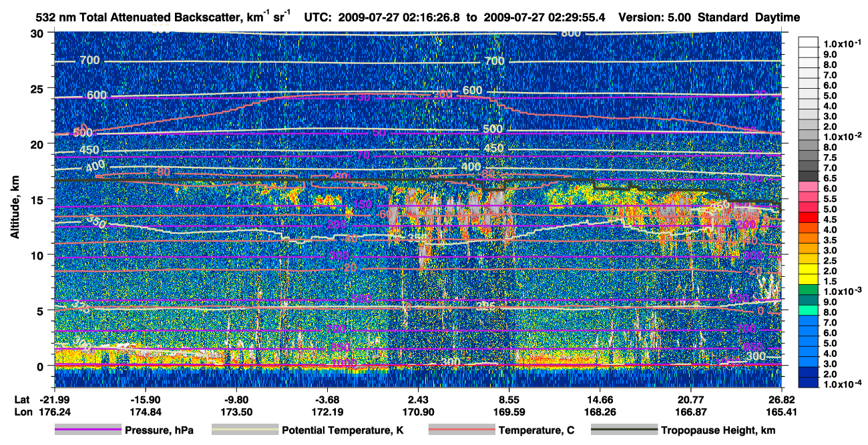
Task: Click the altitude axis tick label 10
Action: [x=39, y=255]
